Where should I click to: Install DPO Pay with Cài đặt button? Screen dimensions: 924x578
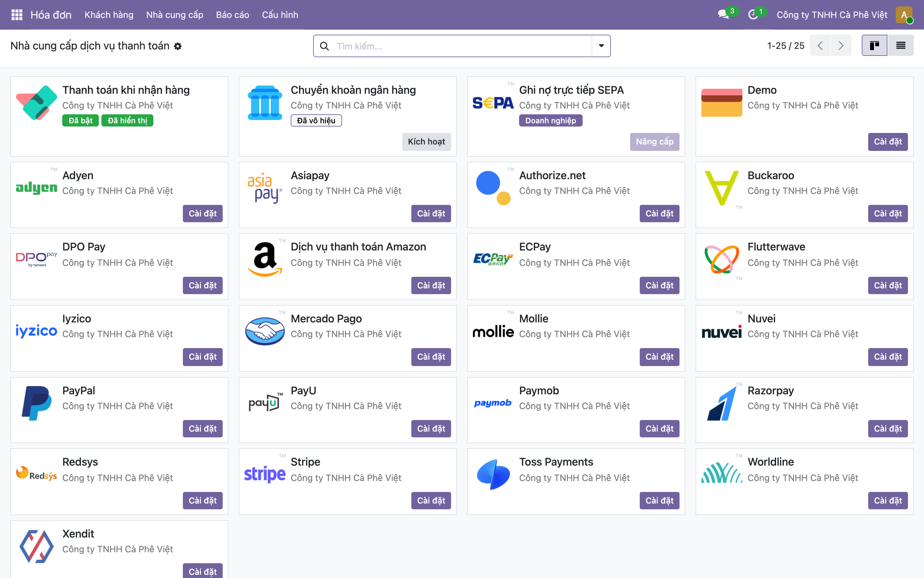(202, 285)
